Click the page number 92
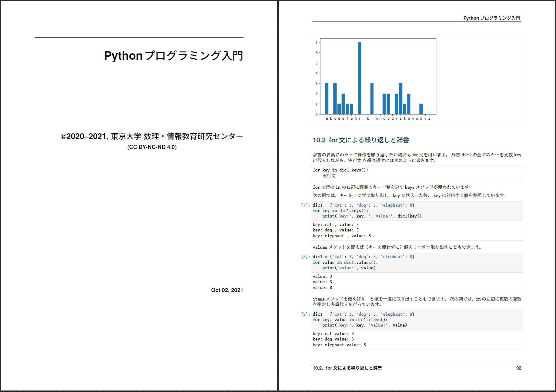The height and width of the screenshot is (392, 556). click(x=519, y=368)
